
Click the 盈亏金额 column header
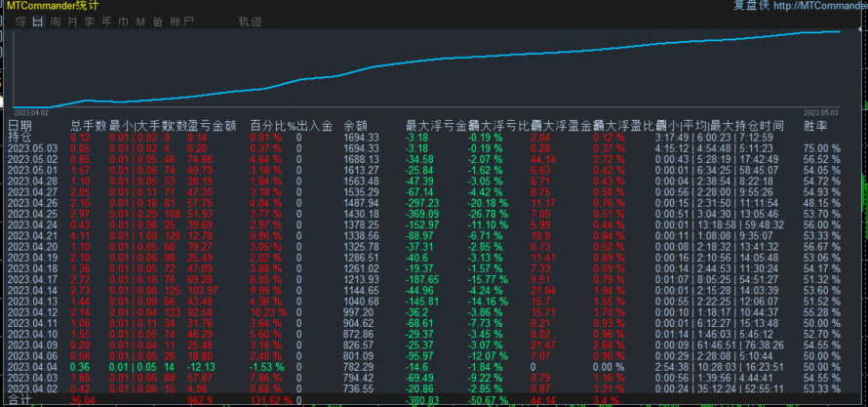213,126
